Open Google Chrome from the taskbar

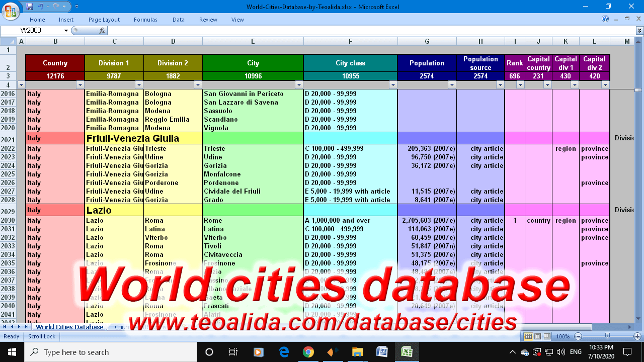tap(308, 352)
